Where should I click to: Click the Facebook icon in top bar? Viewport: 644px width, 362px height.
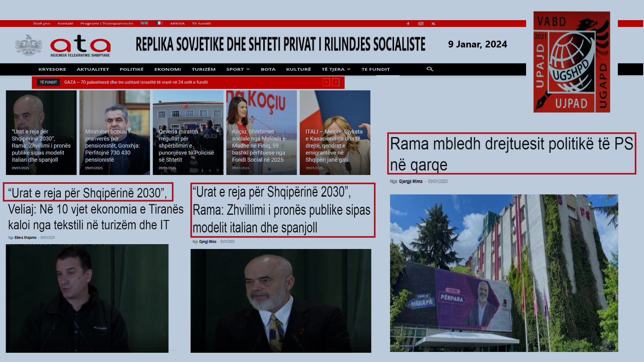click(408, 24)
